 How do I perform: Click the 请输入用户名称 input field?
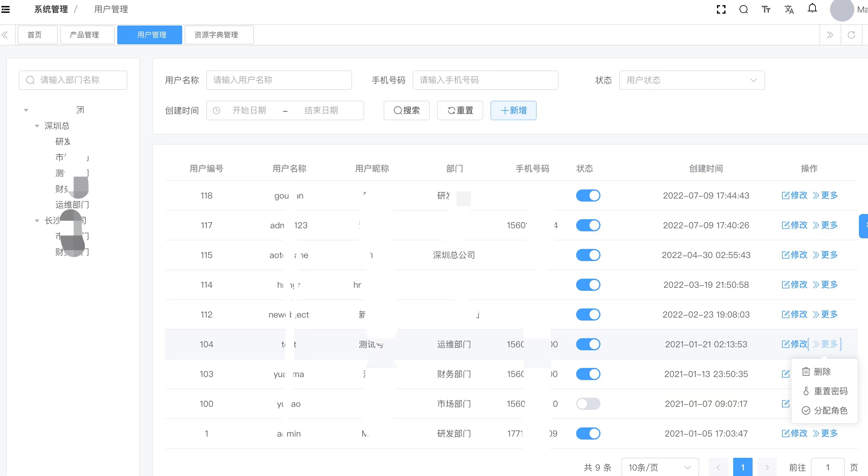[x=279, y=80]
